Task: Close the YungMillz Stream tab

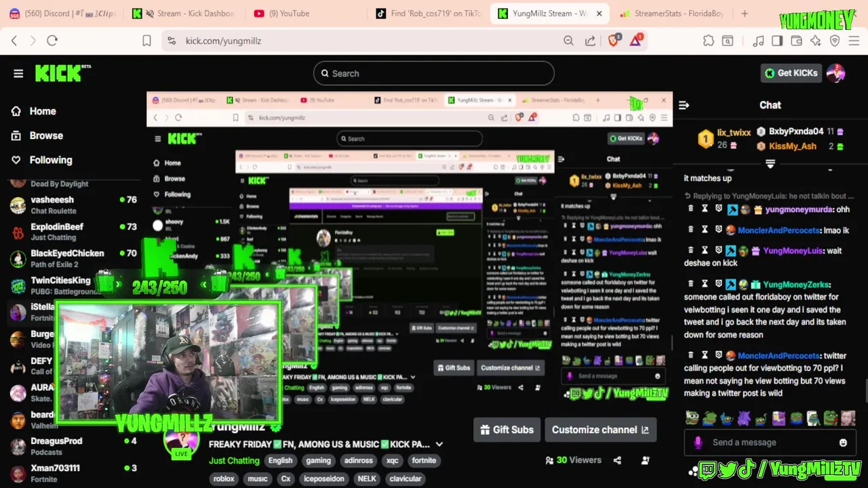Action: (599, 14)
